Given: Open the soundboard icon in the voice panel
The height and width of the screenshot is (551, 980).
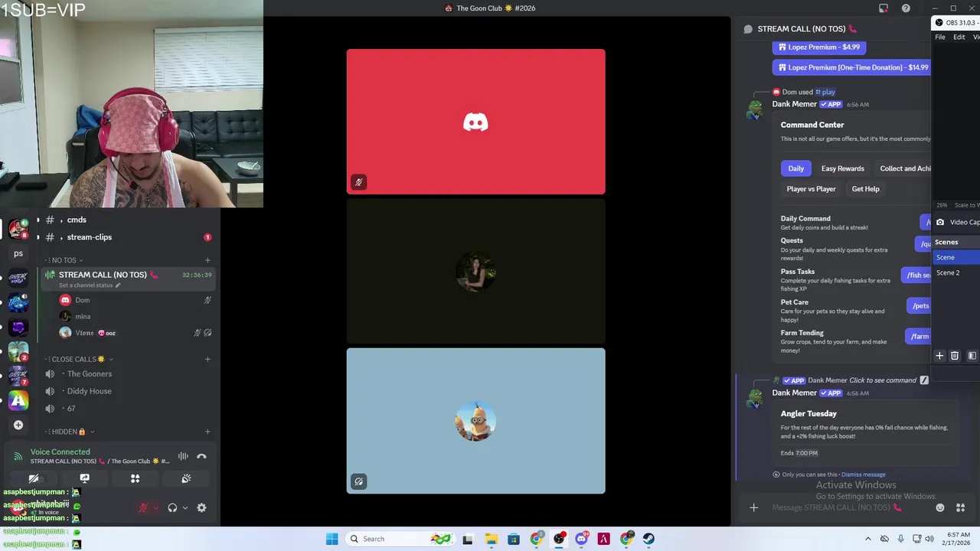Looking at the screenshot, I should [x=186, y=479].
